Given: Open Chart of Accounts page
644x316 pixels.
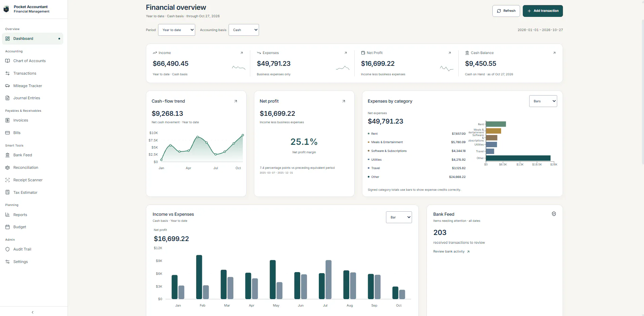Looking at the screenshot, I should (32, 61).
